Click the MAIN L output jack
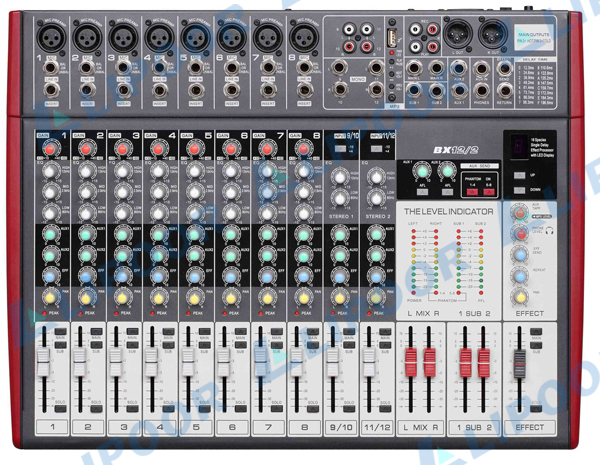600x465 pixels. click(414, 69)
